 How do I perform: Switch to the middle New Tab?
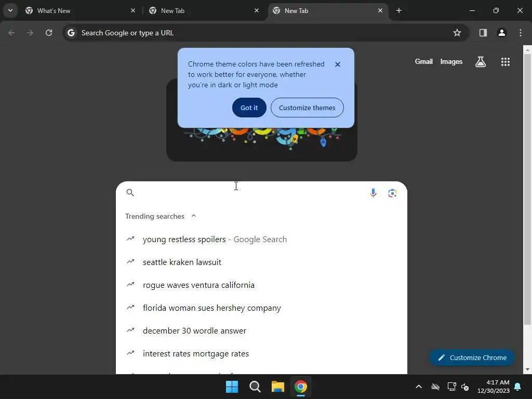pyautogui.click(x=205, y=10)
